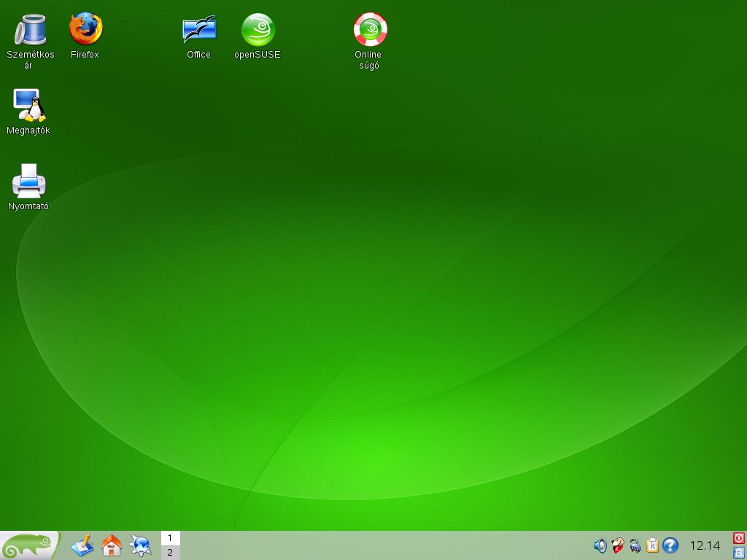This screenshot has width=747, height=560.
Task: Click the blue lock screen button
Action: [739, 553]
